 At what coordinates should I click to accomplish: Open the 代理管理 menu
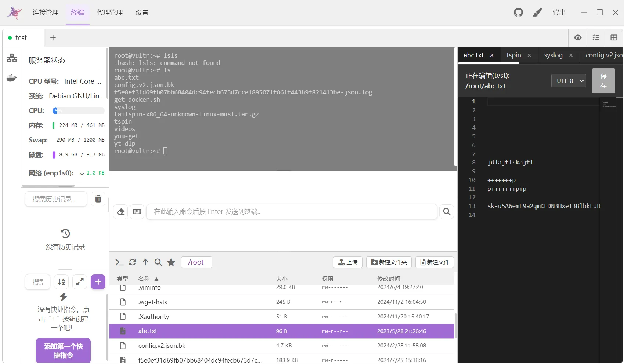pos(110,12)
